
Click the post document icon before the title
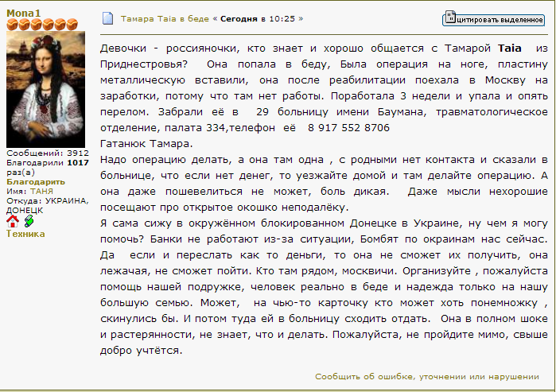click(x=108, y=17)
